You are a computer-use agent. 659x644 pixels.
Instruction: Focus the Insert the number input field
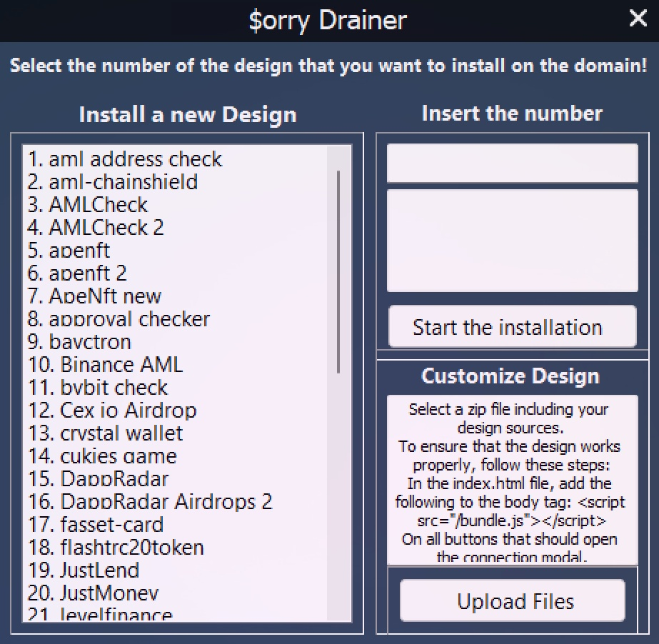(513, 163)
